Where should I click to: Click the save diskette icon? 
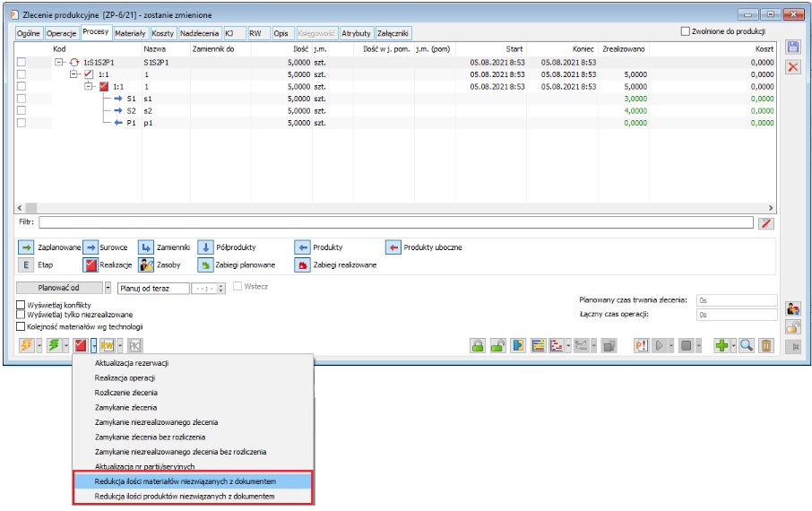point(792,48)
